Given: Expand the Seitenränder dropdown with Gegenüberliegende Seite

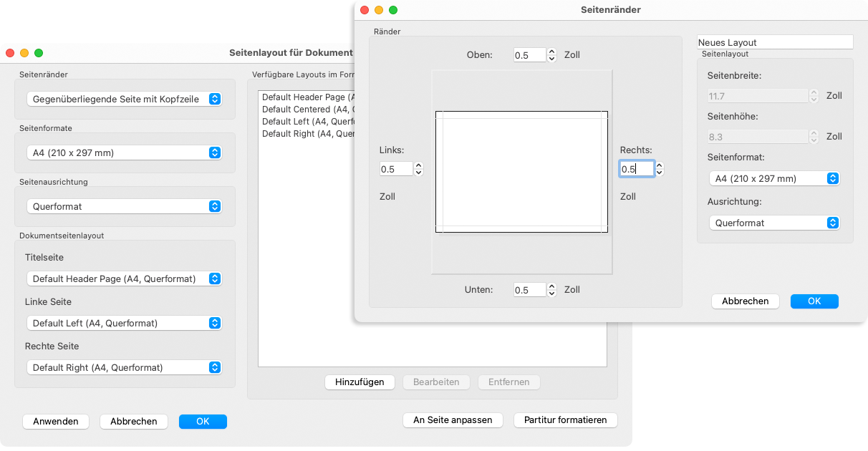Looking at the screenshot, I should pos(124,99).
